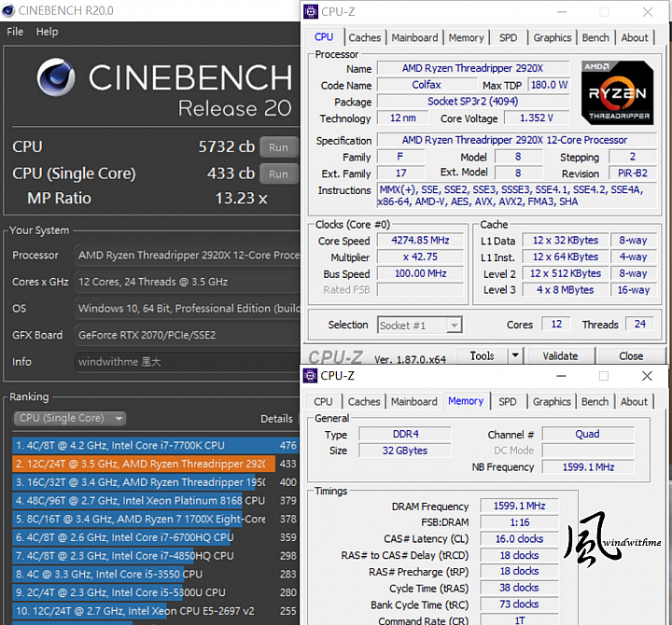Select the Xeon Platinum 8168 ranking row
The height and width of the screenshot is (625, 672).
pos(155,501)
